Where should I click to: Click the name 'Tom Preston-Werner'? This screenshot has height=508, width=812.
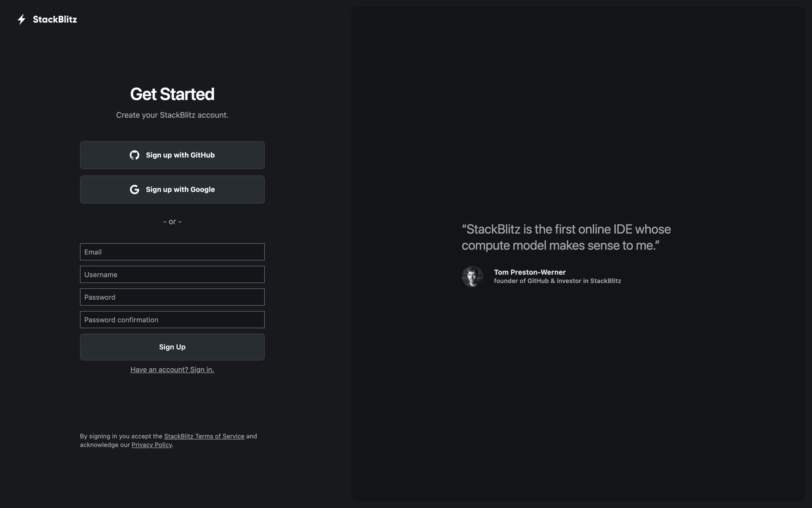tap(530, 272)
